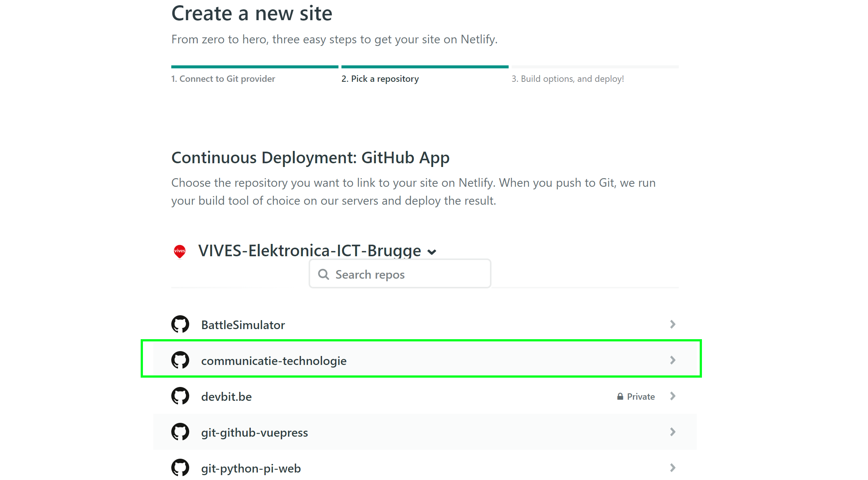
Task: Click the GitHub icon beside communicatie-technologie
Action: (x=180, y=360)
